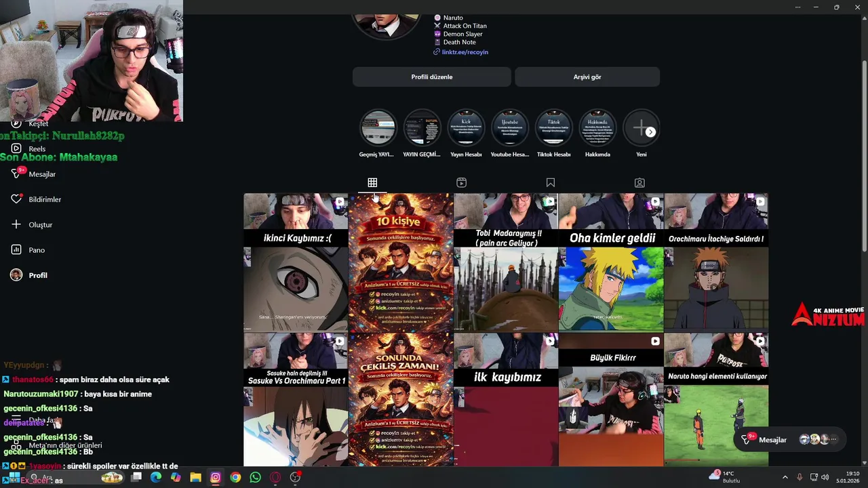Screen dimensions: 868x488
Task: Open WhatsApp from the taskbar
Action: click(255, 477)
